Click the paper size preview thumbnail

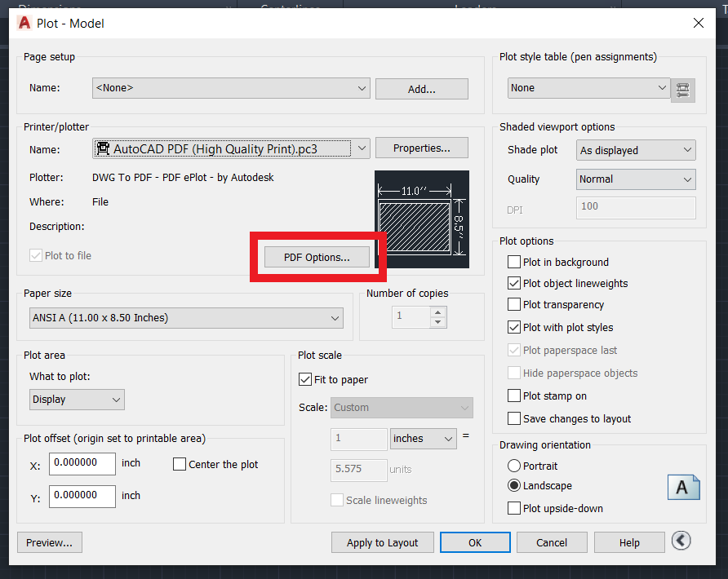point(422,219)
